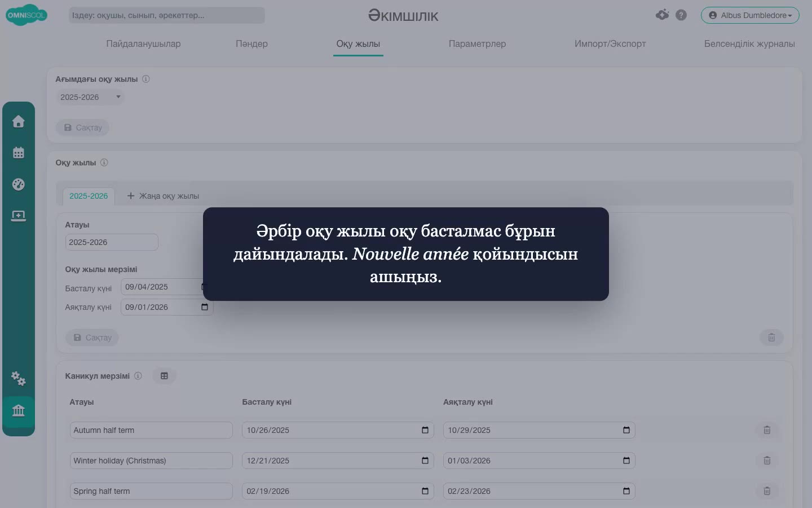This screenshot has height=508, width=812.
Task: Click Сақтау under school year dates
Action: (x=92, y=338)
